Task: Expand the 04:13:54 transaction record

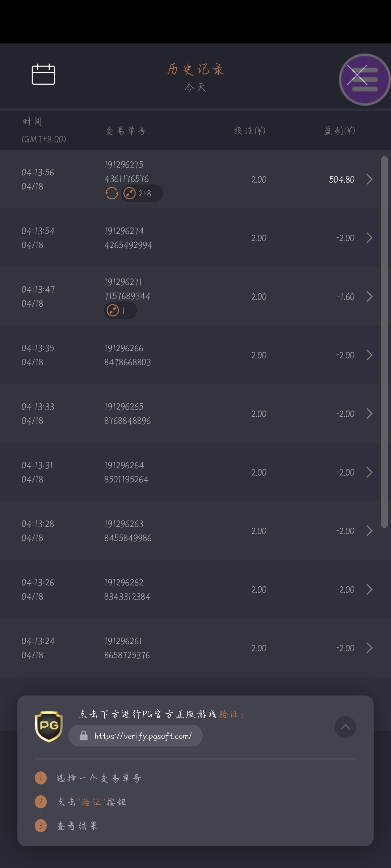Action: (x=369, y=238)
